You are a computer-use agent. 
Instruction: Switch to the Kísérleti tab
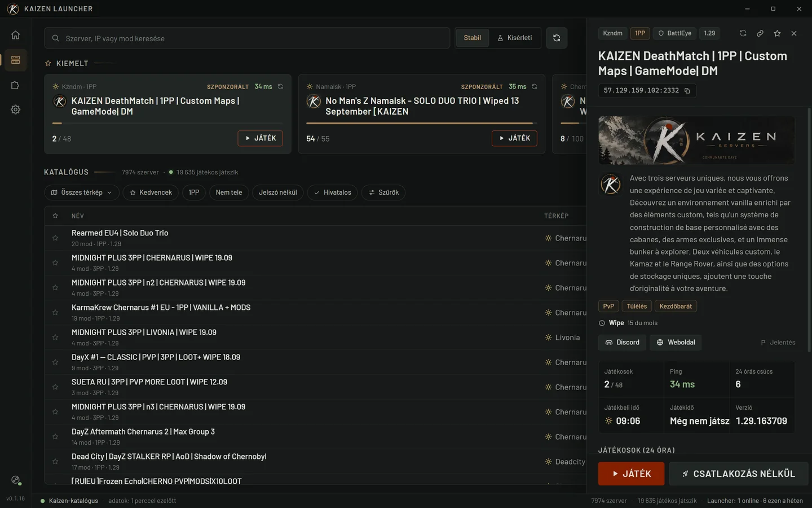[x=515, y=38]
